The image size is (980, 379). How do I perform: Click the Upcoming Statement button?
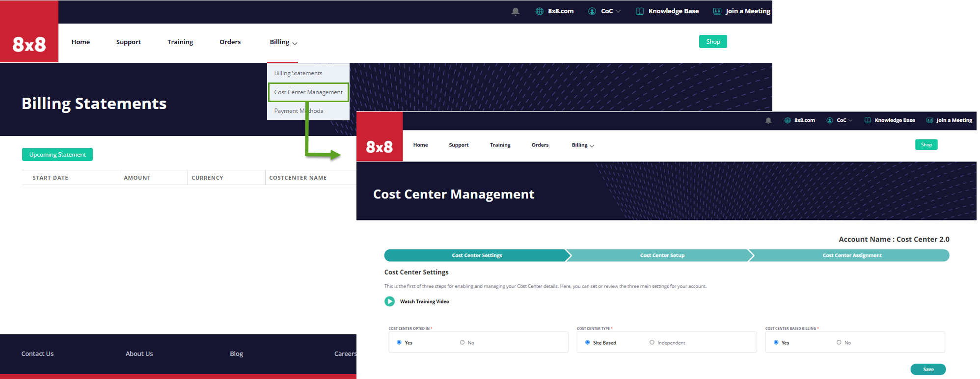tap(57, 155)
